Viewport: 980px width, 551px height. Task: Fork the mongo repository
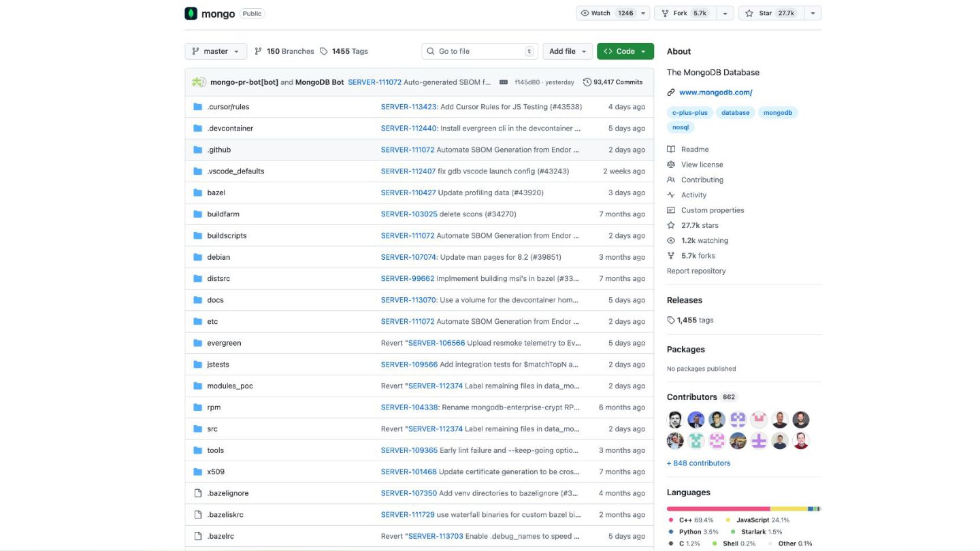[x=686, y=13]
